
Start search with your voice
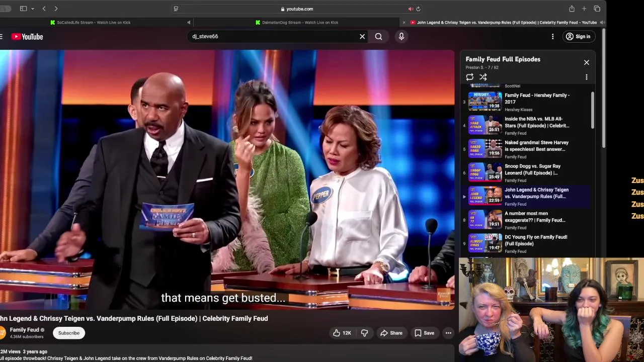pyautogui.click(x=401, y=36)
